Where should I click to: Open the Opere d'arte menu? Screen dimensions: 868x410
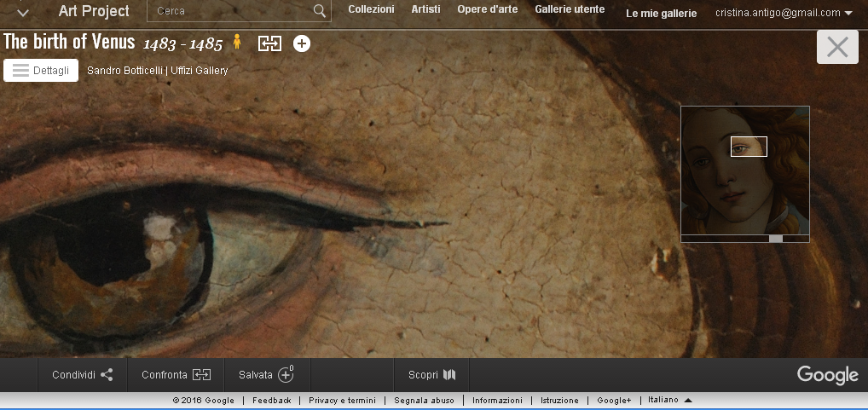tap(488, 9)
